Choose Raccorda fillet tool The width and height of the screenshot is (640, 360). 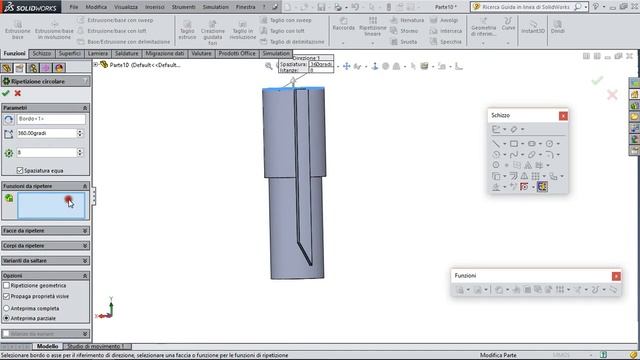pyautogui.click(x=343, y=24)
